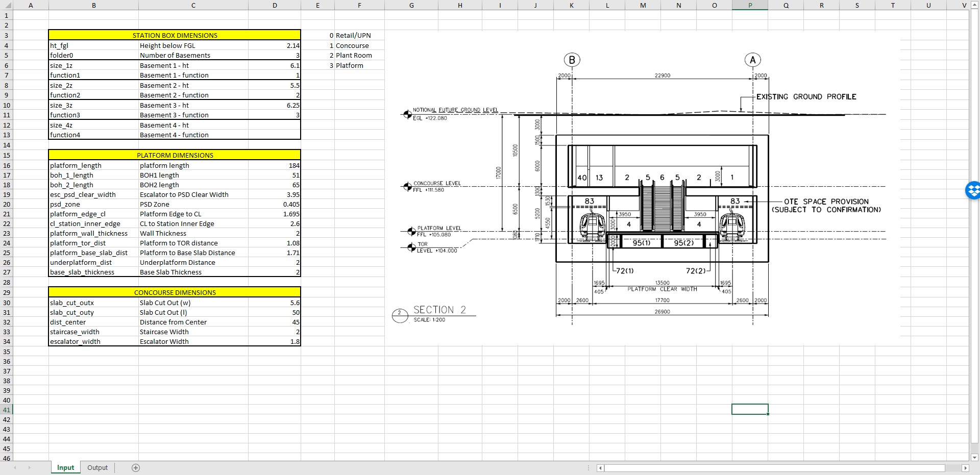980x475 pixels.
Task: Select the escalator_width value cell showing 1.8
Action: [x=275, y=341]
